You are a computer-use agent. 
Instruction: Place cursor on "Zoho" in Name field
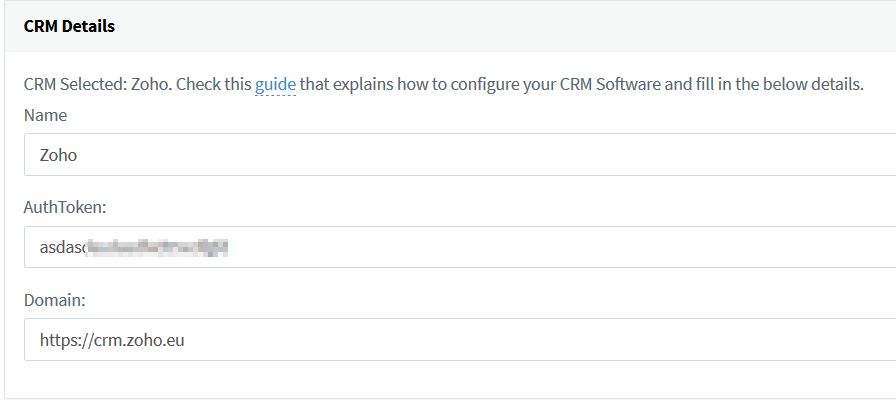tap(58, 155)
